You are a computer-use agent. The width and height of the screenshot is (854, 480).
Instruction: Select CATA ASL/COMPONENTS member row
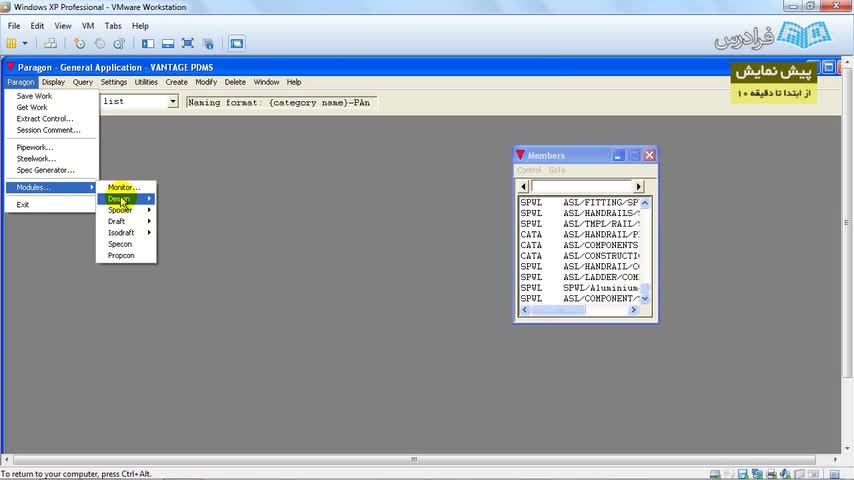[580, 245]
